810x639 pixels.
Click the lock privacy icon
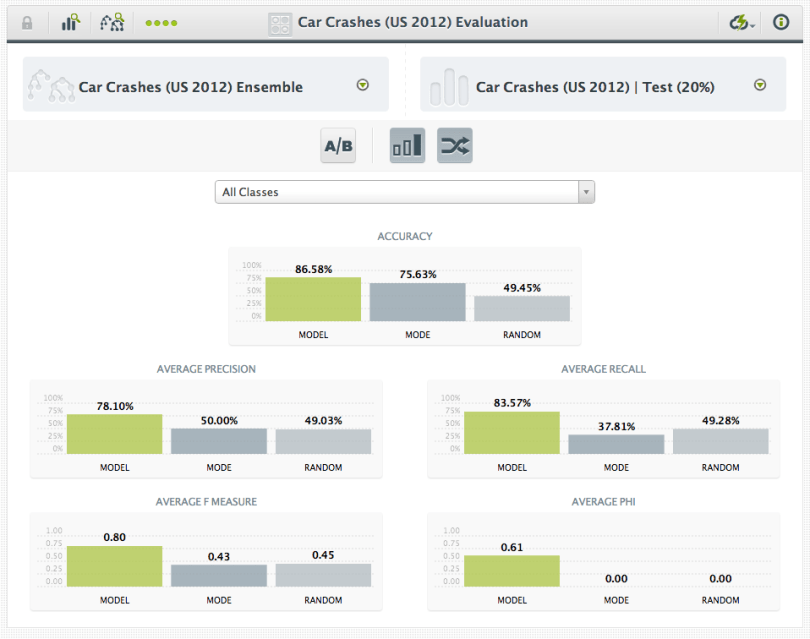pyautogui.click(x=27, y=21)
